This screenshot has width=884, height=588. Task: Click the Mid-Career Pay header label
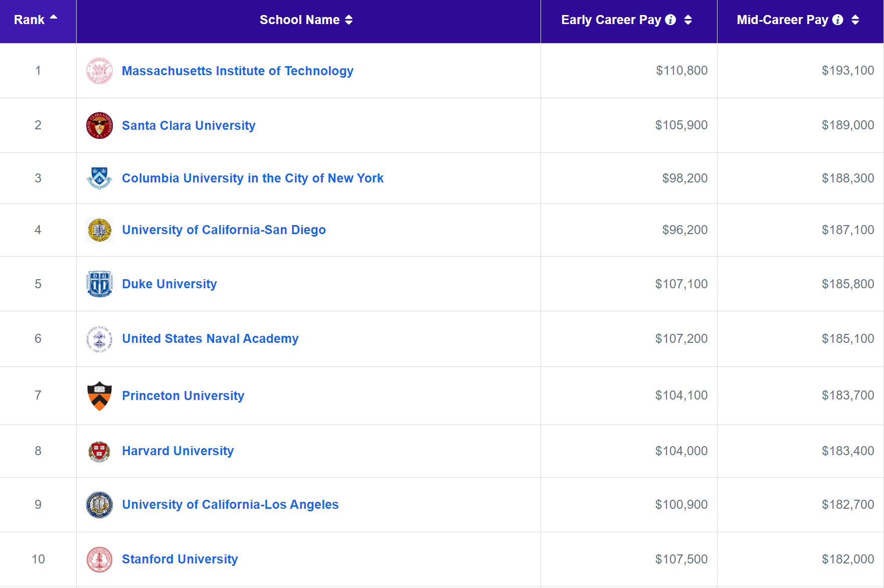tap(782, 20)
